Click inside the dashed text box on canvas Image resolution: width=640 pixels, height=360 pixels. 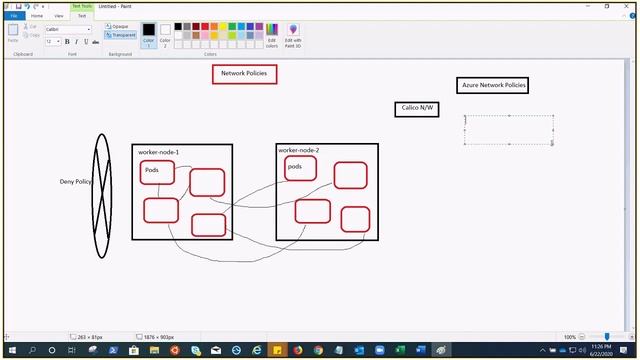click(x=509, y=130)
